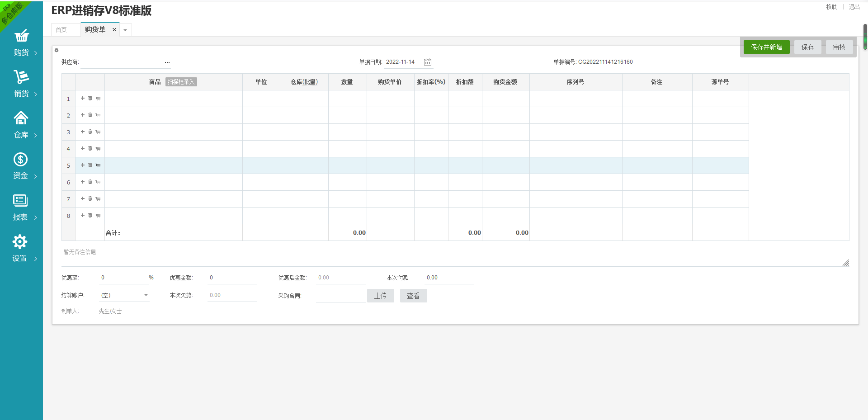Viewport: 868px width, 420px height.
Task: Open supplier selector ellipsis button
Action: 167,62
